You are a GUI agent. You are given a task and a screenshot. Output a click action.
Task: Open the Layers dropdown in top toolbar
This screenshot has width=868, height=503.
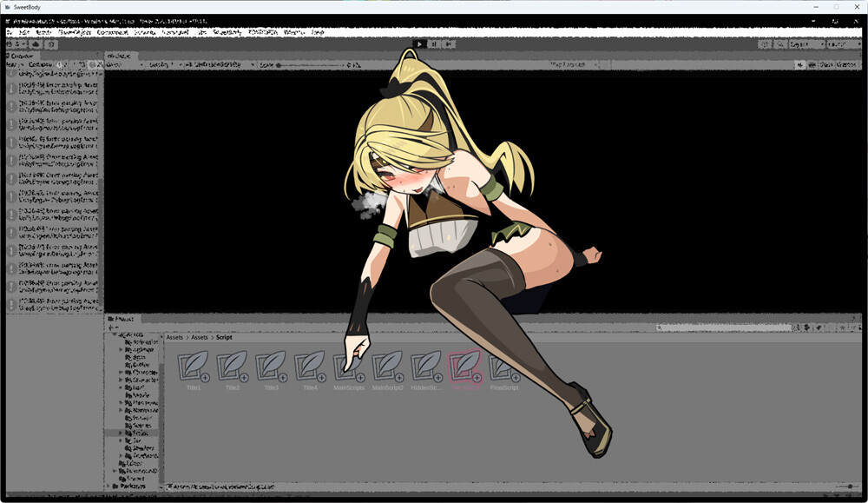click(x=806, y=44)
